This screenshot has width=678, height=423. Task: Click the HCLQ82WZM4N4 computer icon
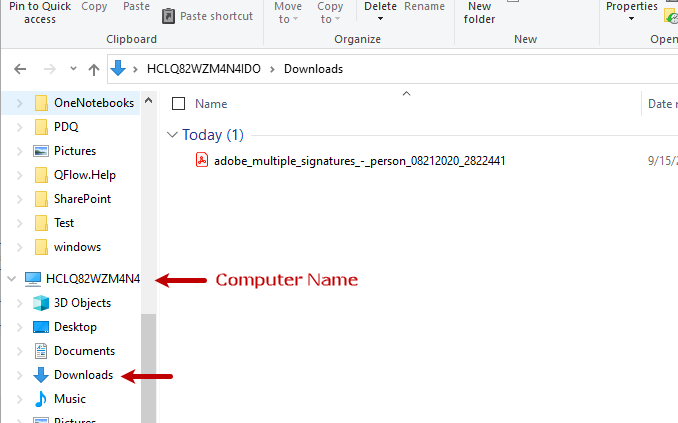(33, 279)
